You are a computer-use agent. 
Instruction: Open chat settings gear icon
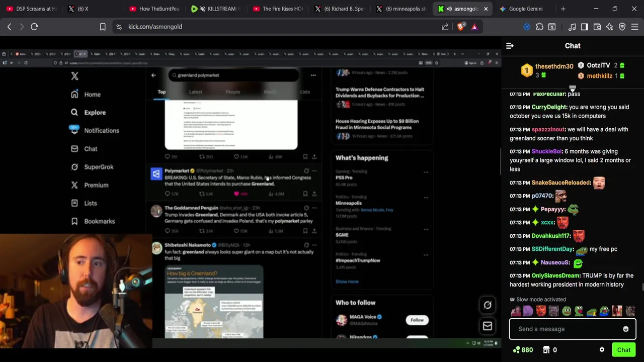tap(602, 350)
